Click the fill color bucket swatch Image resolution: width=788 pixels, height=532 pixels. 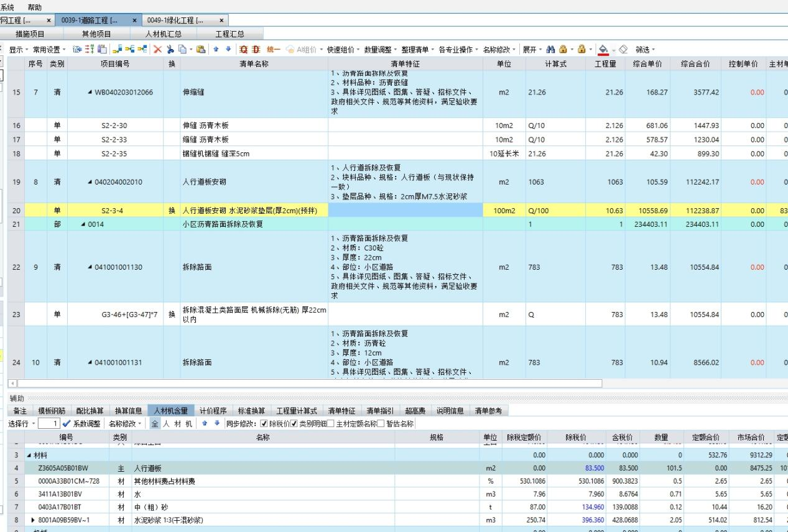(x=602, y=50)
